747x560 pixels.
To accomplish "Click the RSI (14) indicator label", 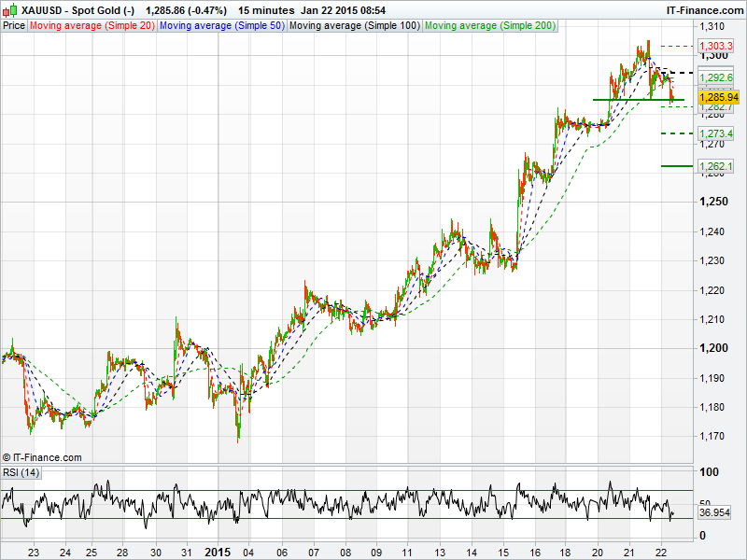I will tap(21, 473).
